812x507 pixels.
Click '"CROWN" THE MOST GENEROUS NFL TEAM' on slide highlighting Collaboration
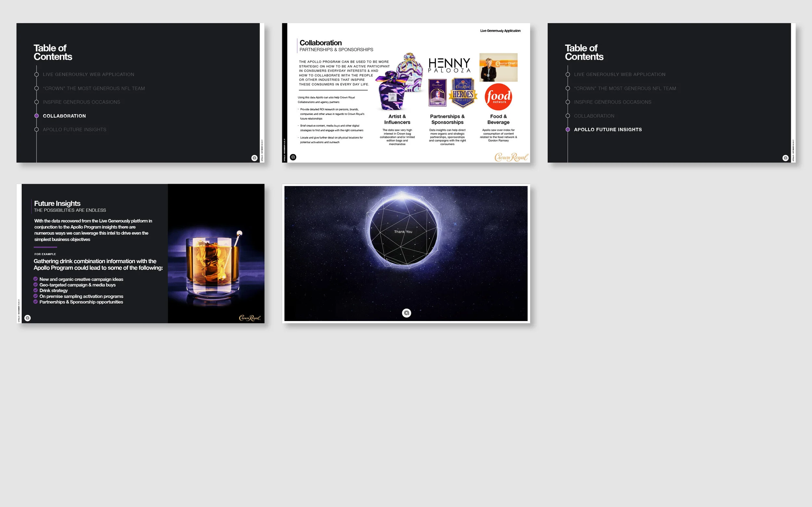tap(94, 89)
